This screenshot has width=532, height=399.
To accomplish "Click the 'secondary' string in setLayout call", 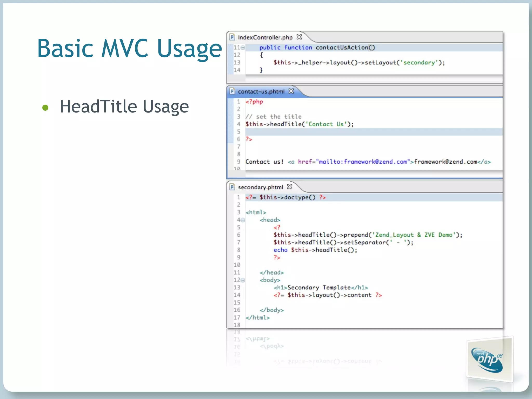I will pyautogui.click(x=419, y=63).
